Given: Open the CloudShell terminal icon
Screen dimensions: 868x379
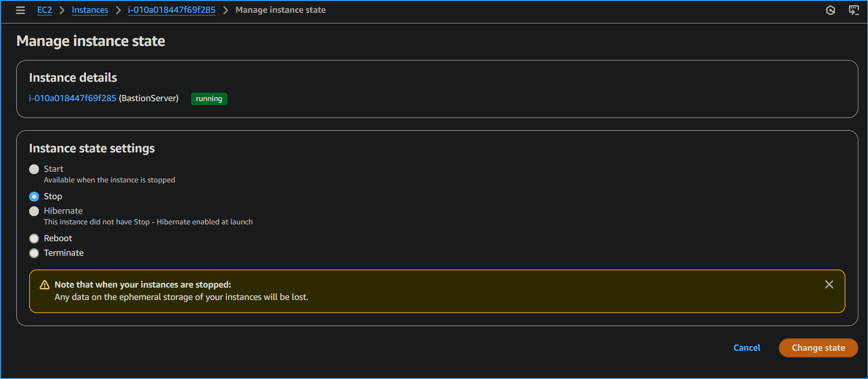Looking at the screenshot, I should (x=853, y=10).
